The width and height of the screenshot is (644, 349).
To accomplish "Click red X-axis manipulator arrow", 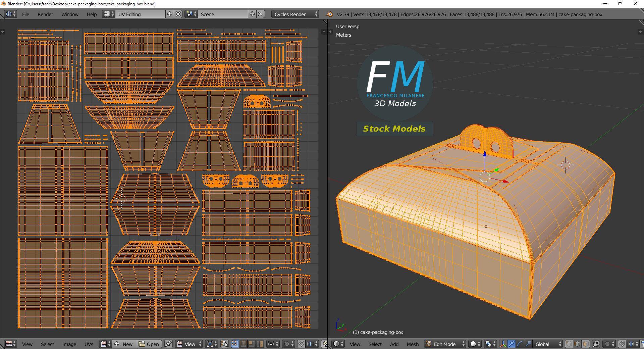I will click(x=505, y=181).
